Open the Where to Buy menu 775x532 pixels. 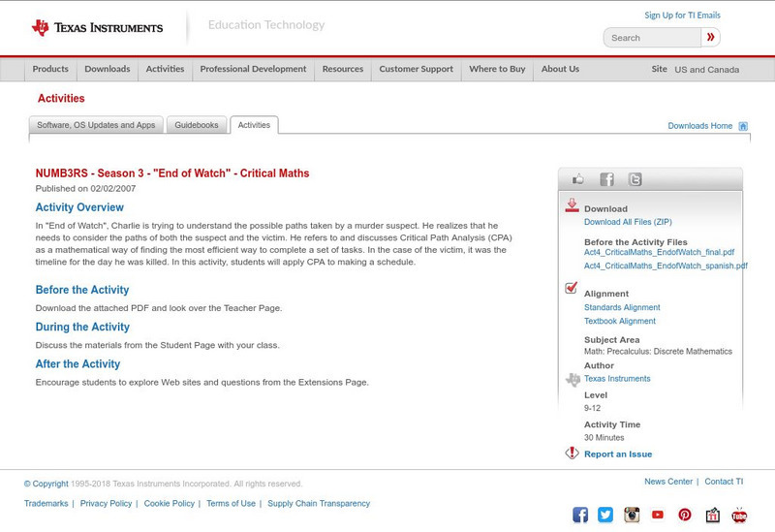click(497, 69)
